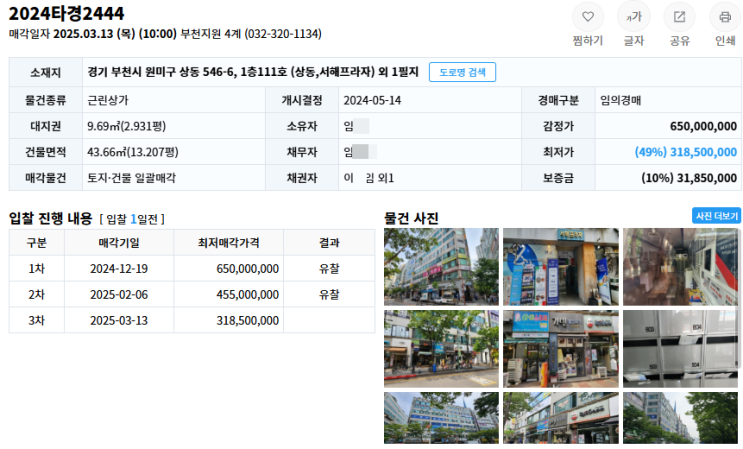Image resolution: width=743 pixels, height=449 pixels.
Task: Open the bottom-row trees and building photo
Action: tap(680, 418)
